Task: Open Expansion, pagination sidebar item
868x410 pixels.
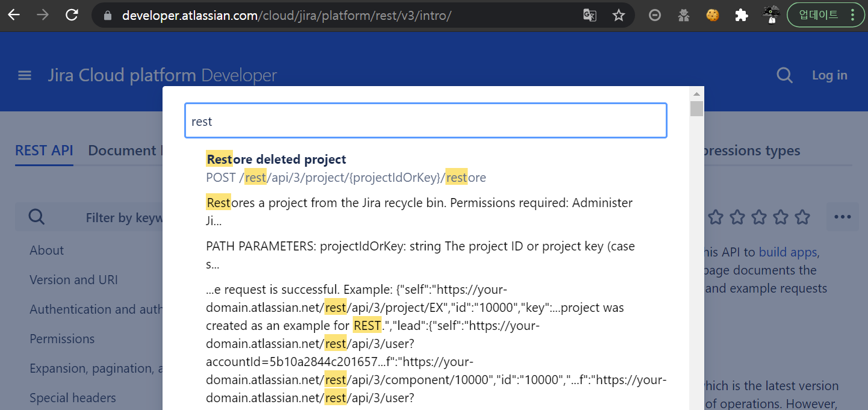Action: (96, 368)
